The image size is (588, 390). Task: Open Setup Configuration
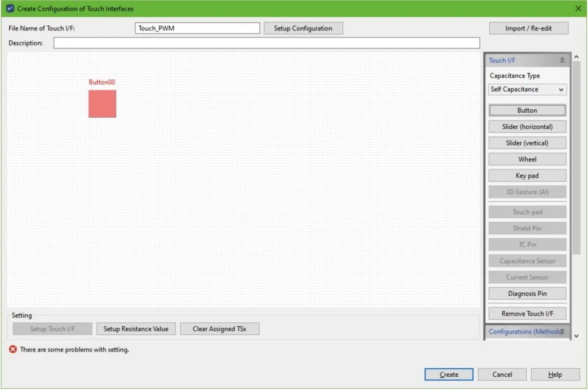(x=303, y=28)
